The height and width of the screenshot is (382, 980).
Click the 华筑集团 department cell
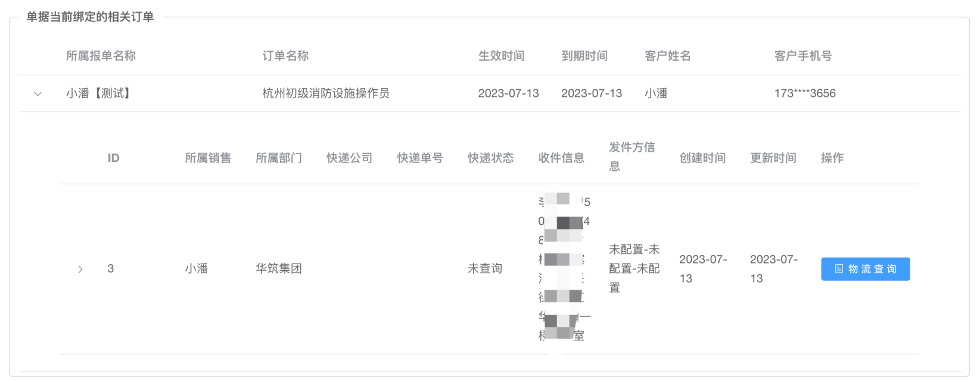(x=278, y=269)
